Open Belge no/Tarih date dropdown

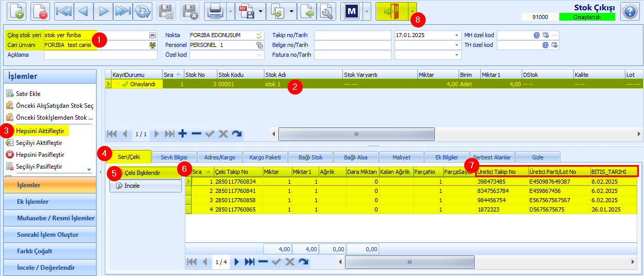click(457, 45)
